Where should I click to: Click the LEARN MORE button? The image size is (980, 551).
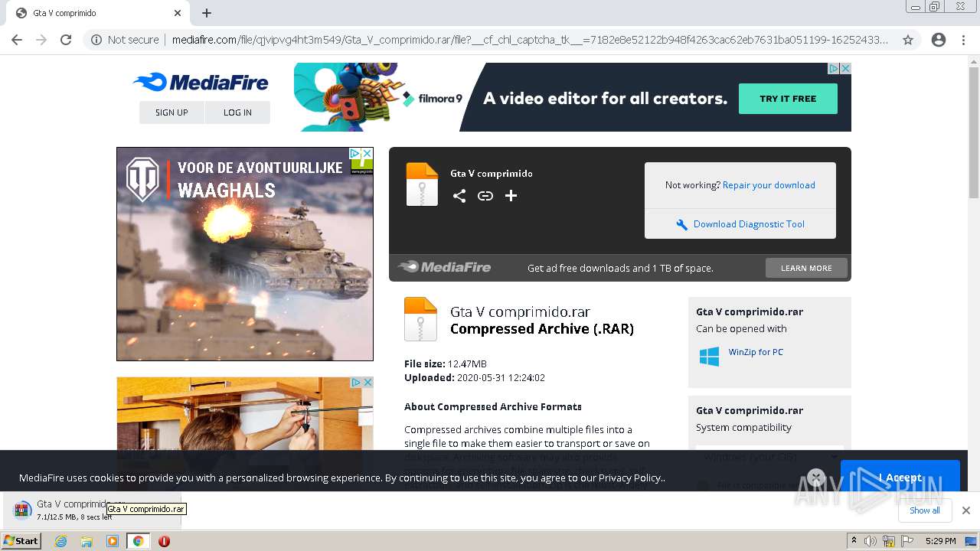tap(806, 268)
